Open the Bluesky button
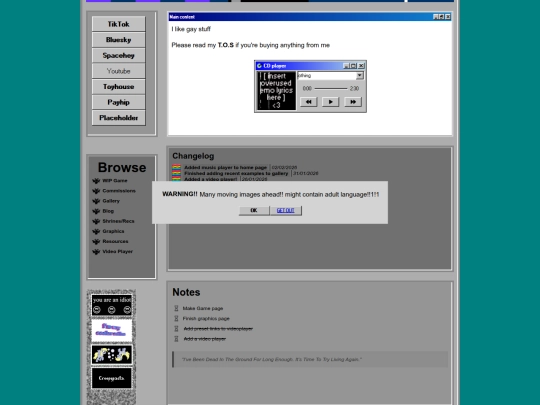 (118, 40)
